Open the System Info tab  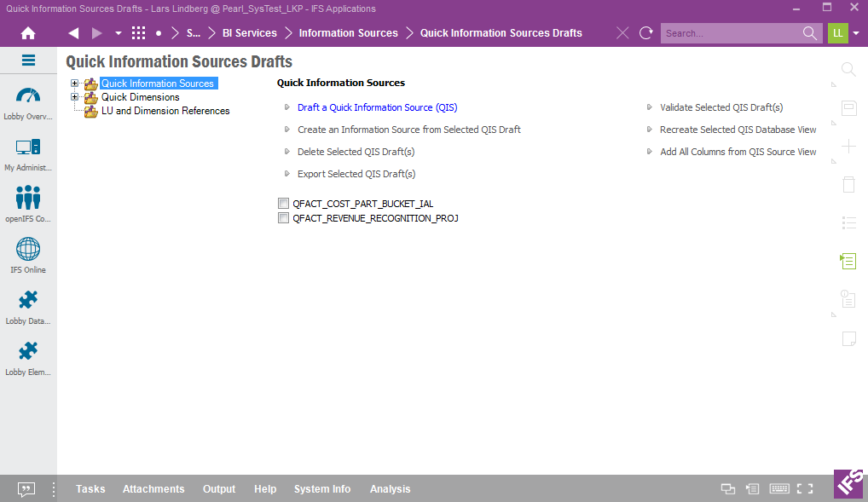coord(322,489)
